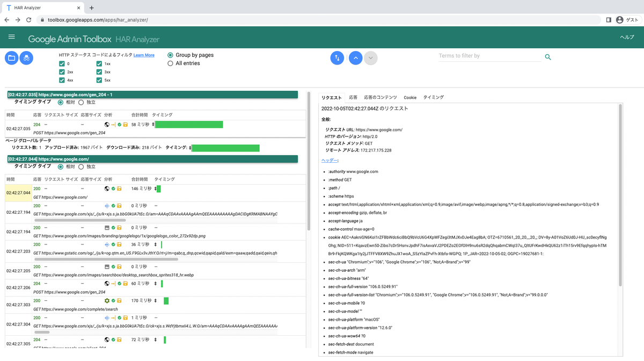Screen dimensions: 644x361
Task: Expand timing detail of 36 ミリ秒 row
Action: click(156, 244)
